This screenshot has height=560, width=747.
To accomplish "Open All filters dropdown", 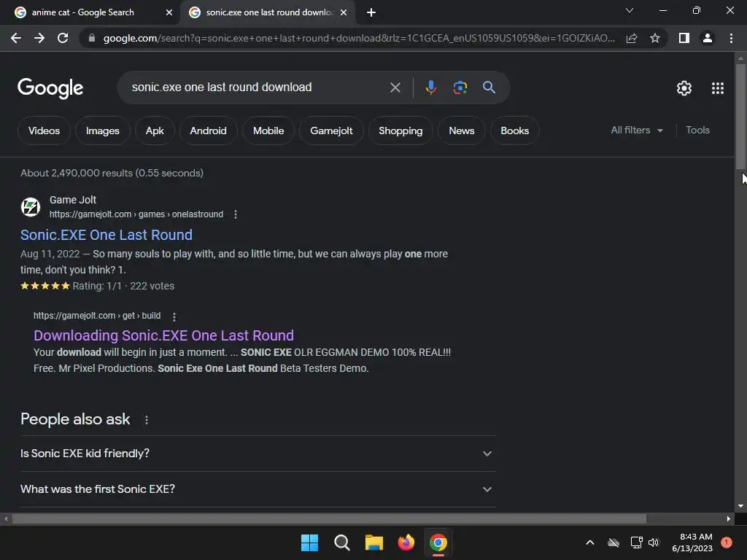I will (636, 130).
